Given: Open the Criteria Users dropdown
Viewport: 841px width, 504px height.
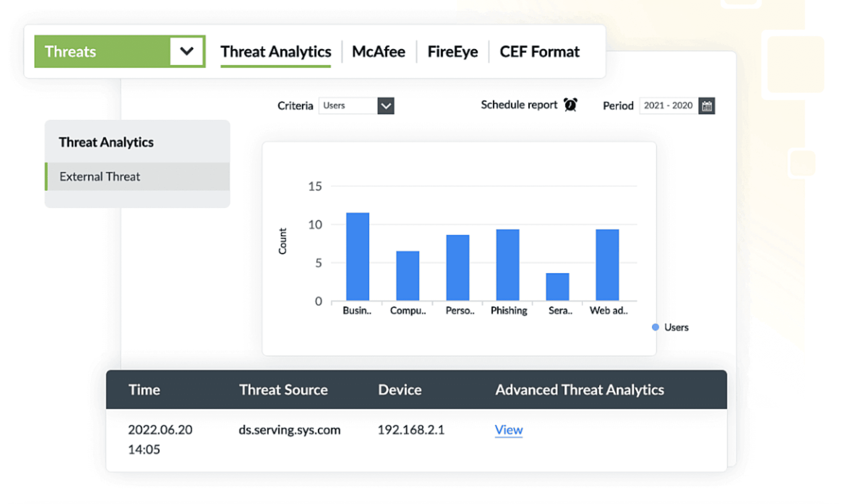Looking at the screenshot, I should [385, 106].
